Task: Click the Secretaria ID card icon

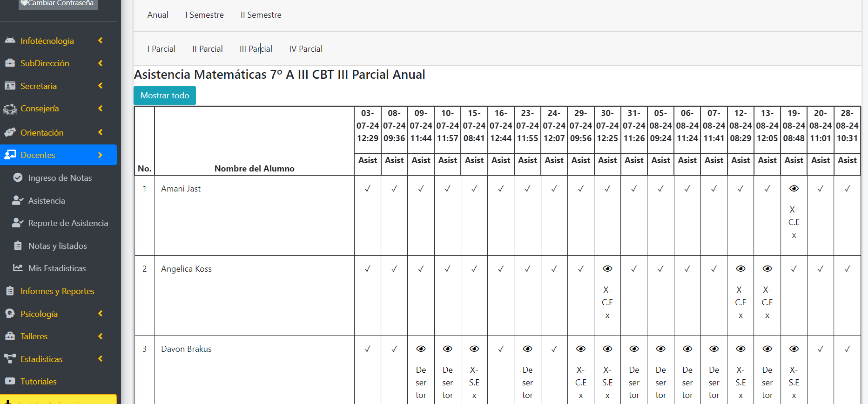Action: click(x=10, y=86)
